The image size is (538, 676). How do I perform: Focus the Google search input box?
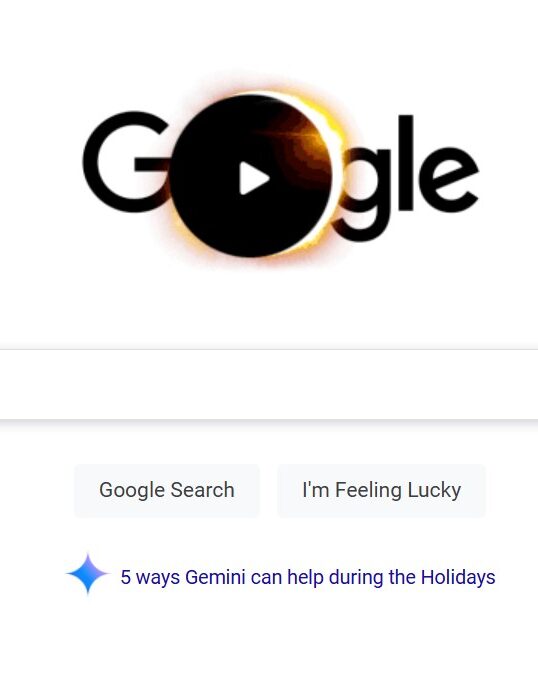click(269, 384)
